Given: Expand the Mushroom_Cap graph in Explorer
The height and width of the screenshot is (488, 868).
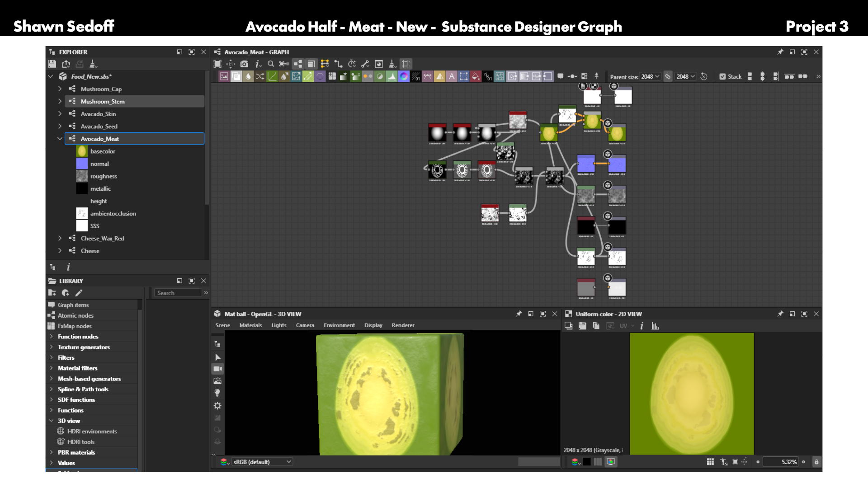Looking at the screenshot, I should 60,89.
